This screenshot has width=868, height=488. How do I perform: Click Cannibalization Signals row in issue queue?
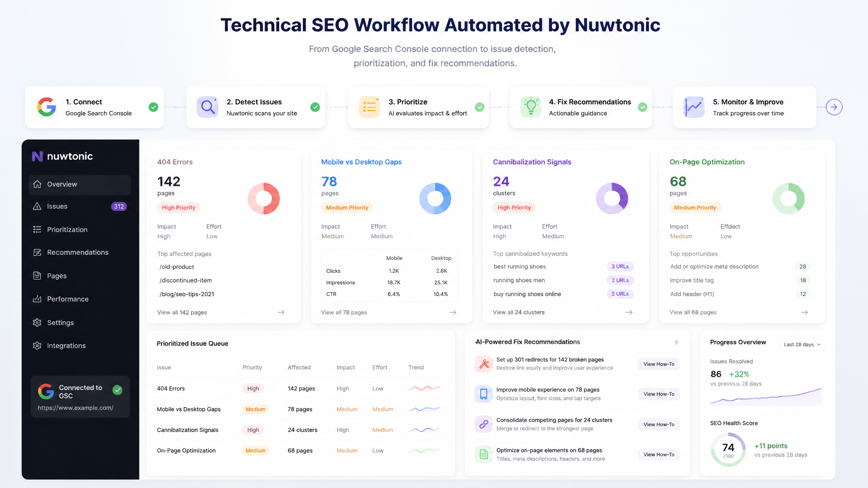pos(300,430)
